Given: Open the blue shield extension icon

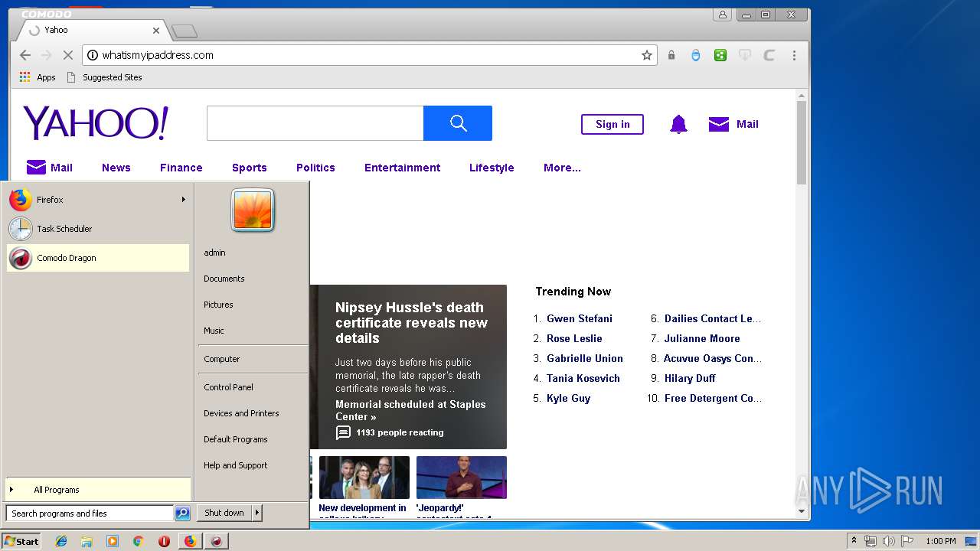Looking at the screenshot, I should (x=696, y=55).
